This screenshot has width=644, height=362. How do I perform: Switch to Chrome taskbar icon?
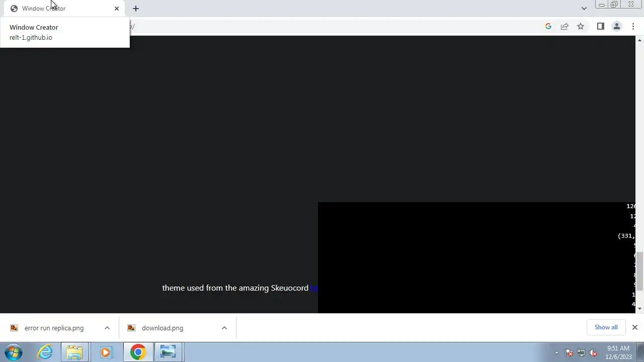(138, 352)
